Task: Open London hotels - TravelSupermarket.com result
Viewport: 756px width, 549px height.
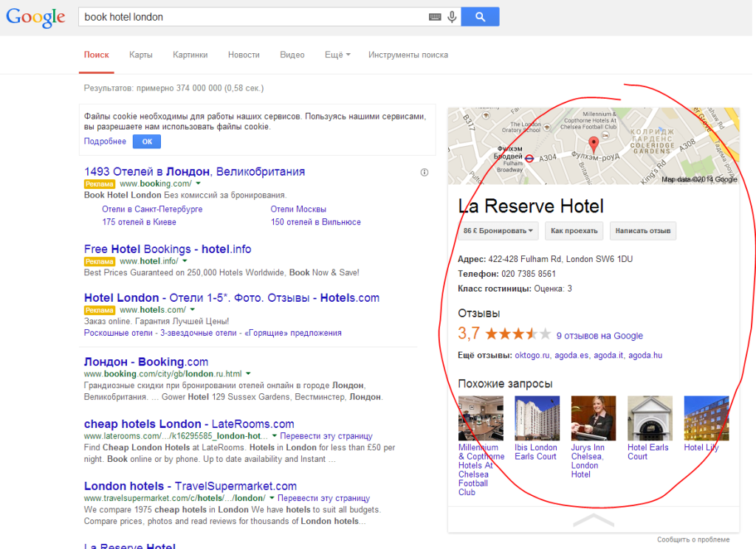Action: coord(190,486)
